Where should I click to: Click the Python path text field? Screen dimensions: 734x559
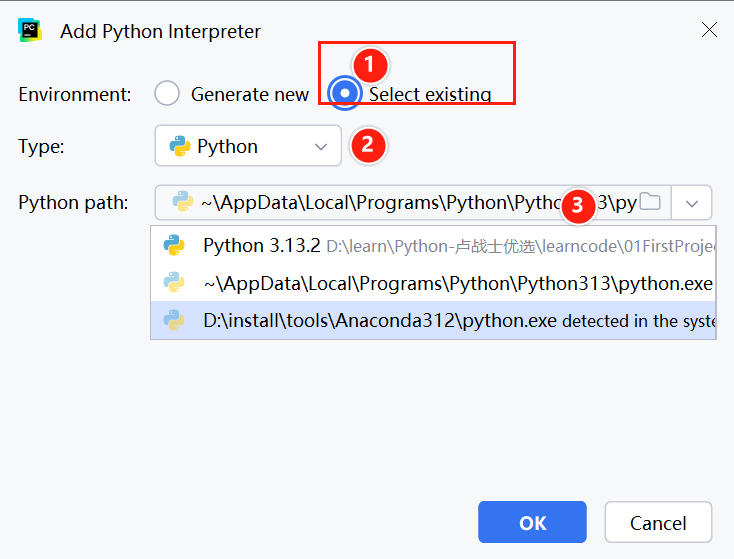tap(400, 203)
